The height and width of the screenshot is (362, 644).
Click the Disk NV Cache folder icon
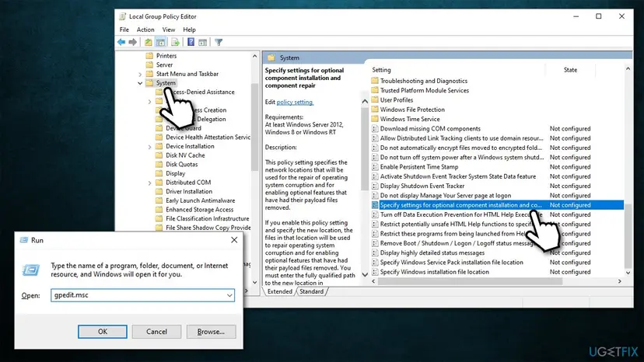point(159,155)
